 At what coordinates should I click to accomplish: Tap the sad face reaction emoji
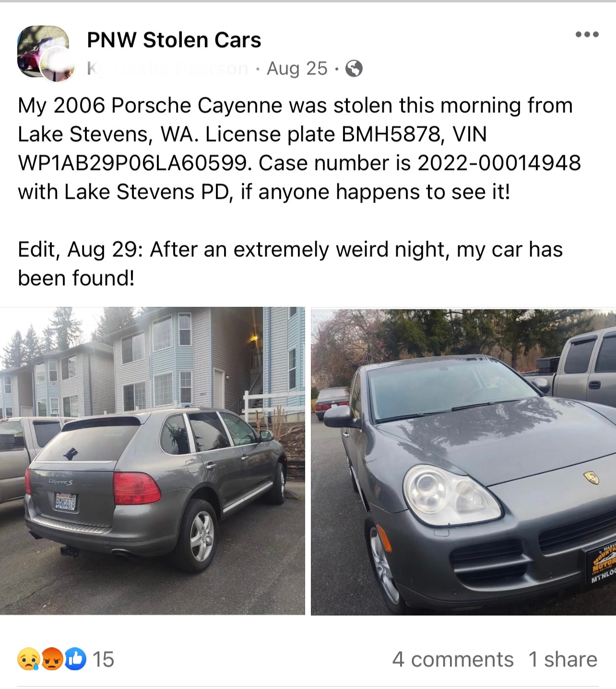28,659
